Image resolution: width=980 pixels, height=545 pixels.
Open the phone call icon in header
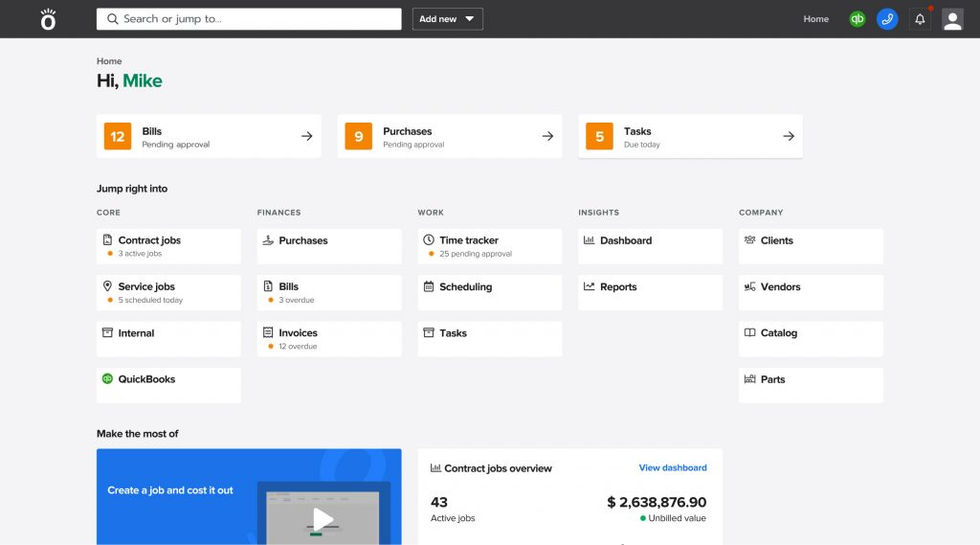coord(887,19)
